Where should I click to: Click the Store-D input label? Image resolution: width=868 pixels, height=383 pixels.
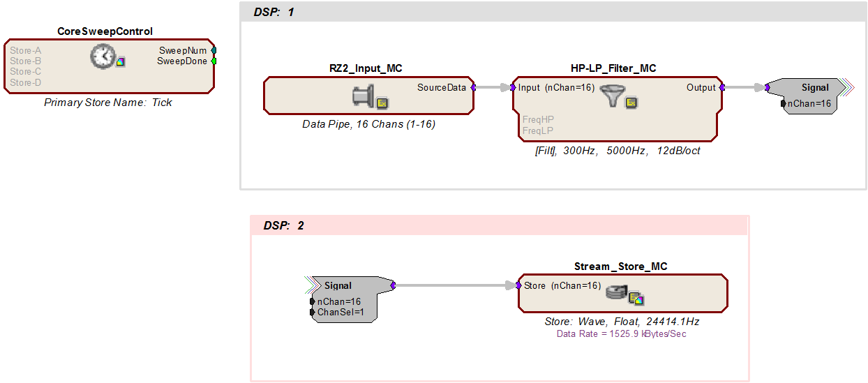point(25,82)
